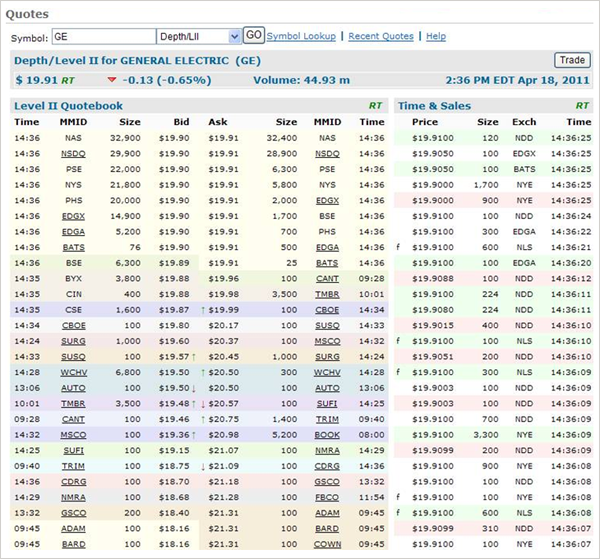Click the RT icon in Level II Quotebook header

377,105
